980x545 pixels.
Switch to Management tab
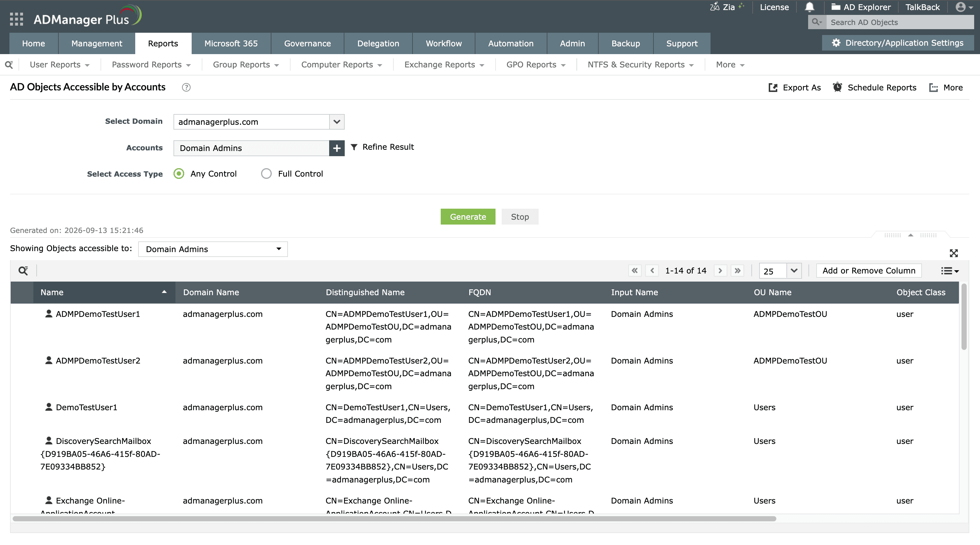pos(97,43)
